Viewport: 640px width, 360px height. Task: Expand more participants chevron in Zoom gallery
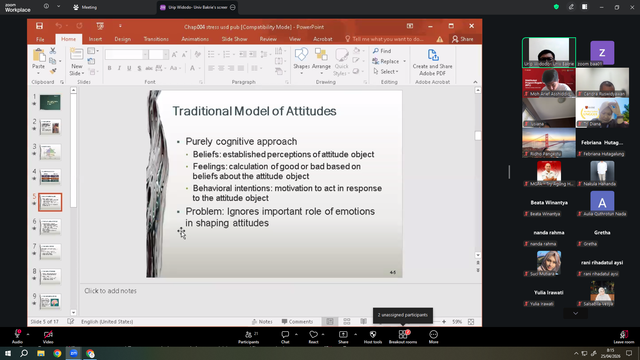(x=576, y=313)
